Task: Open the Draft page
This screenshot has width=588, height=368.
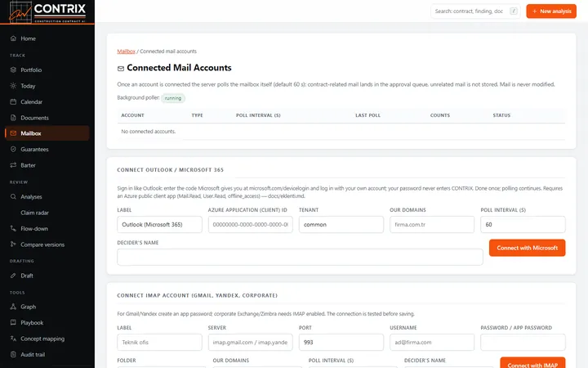Action: pos(47,276)
